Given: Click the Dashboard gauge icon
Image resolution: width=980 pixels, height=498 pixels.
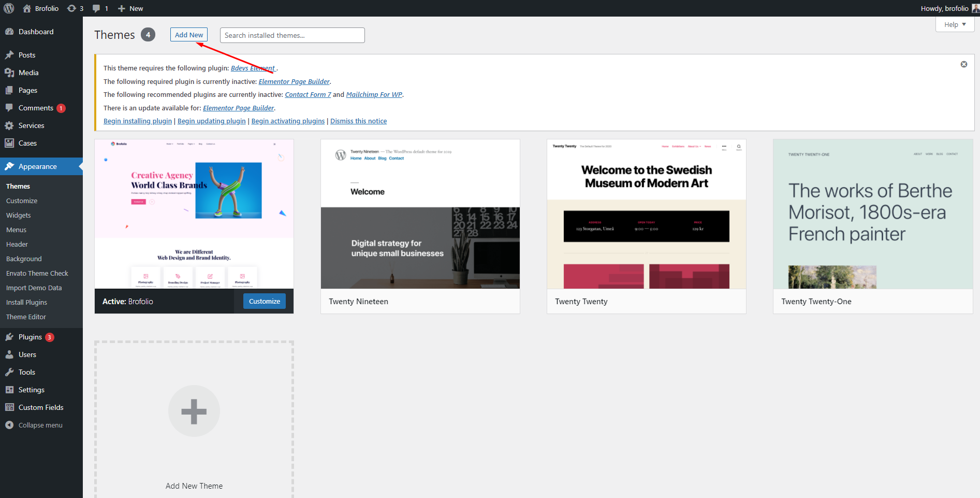Looking at the screenshot, I should pyautogui.click(x=9, y=32).
